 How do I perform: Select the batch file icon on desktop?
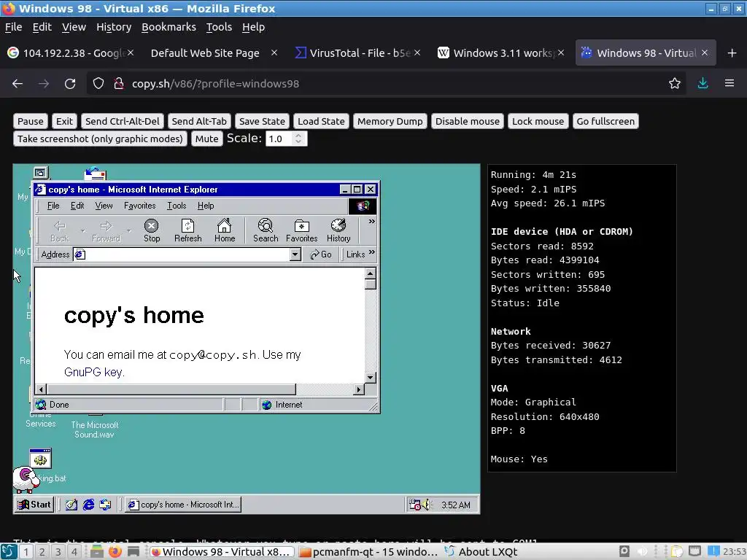coord(41,459)
